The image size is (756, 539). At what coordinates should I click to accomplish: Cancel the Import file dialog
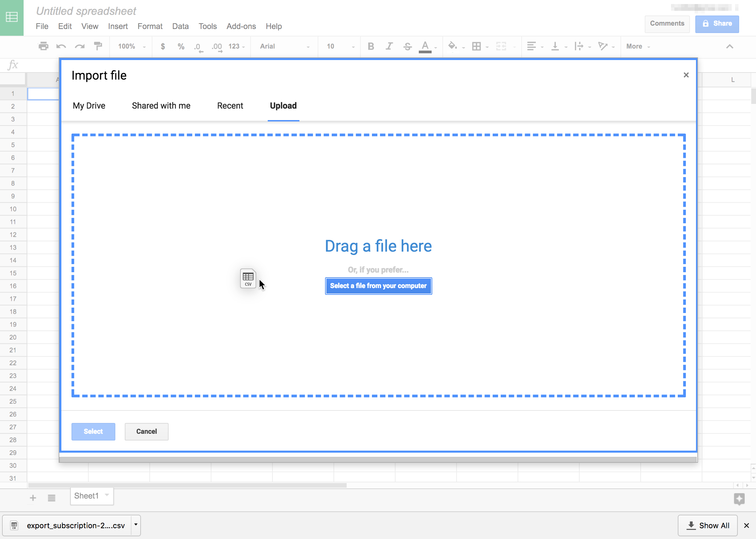click(x=146, y=431)
